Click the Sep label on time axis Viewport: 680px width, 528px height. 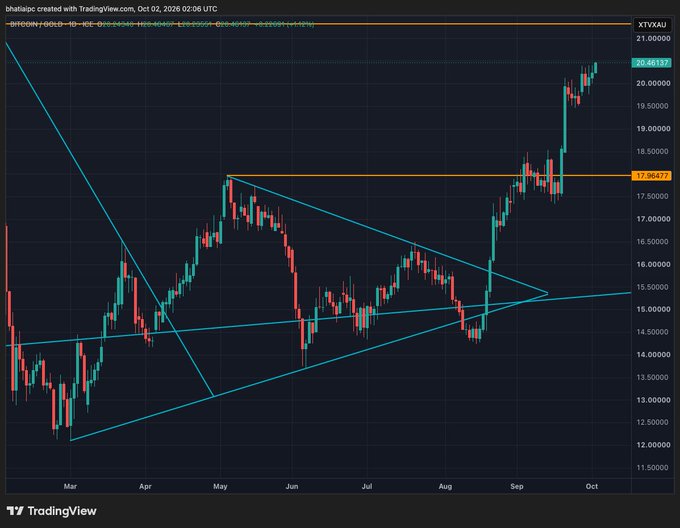pyautogui.click(x=517, y=486)
